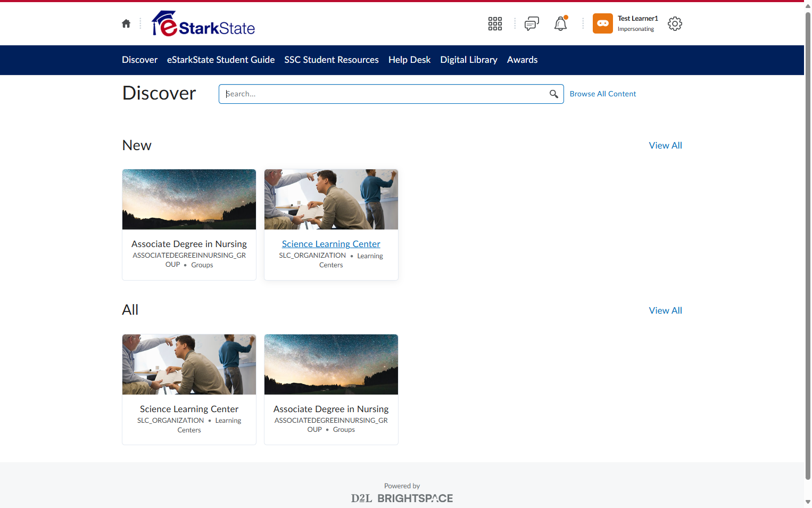This screenshot has height=508, width=812.
Task: Open Science Learning Center title under All
Action: (189, 409)
